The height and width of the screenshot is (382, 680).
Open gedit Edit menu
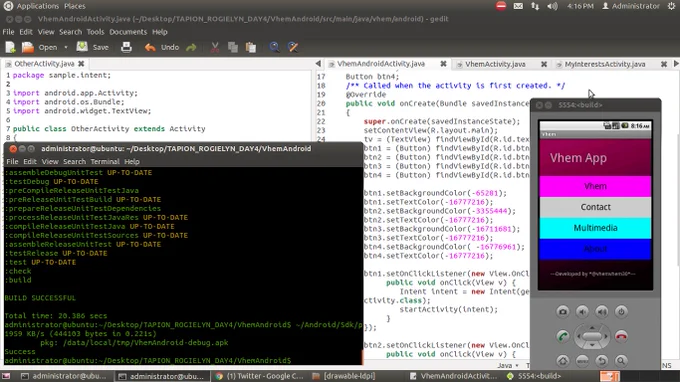click(26, 32)
